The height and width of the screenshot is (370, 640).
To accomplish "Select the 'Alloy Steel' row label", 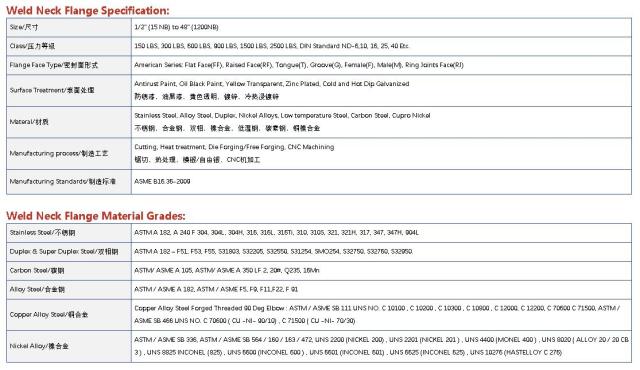I will 37,289.
